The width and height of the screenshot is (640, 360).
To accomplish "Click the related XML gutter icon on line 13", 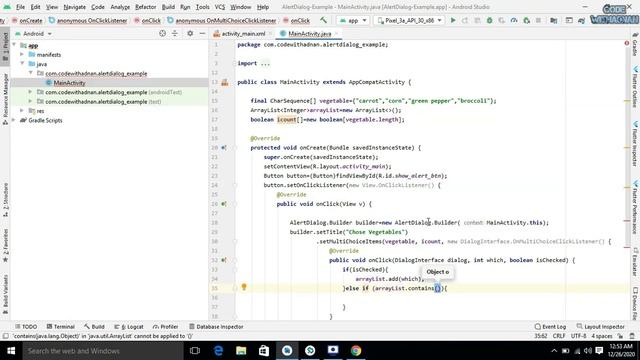I will (x=224, y=82).
